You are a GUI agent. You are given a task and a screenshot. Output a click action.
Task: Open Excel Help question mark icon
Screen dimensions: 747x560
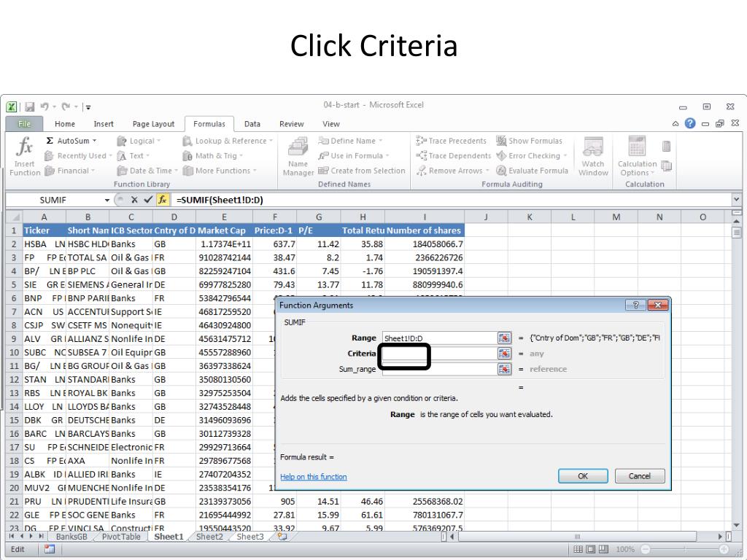pos(690,123)
